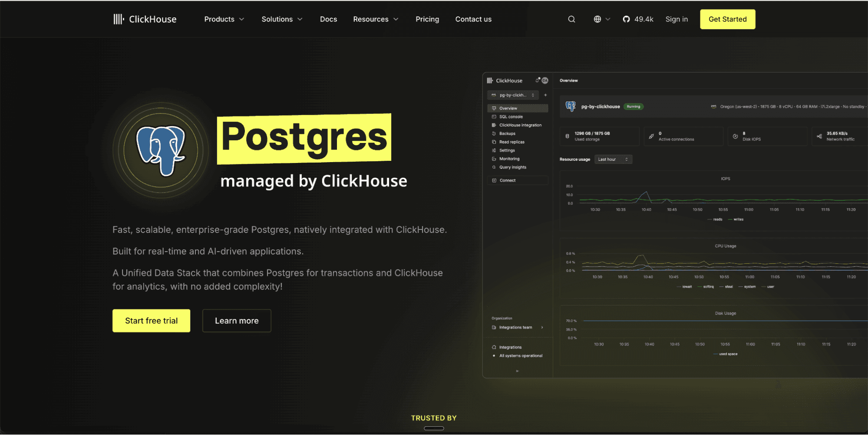Click the AWS icon before Oregon (us-west-2)
This screenshot has width=868, height=435.
coord(713,106)
